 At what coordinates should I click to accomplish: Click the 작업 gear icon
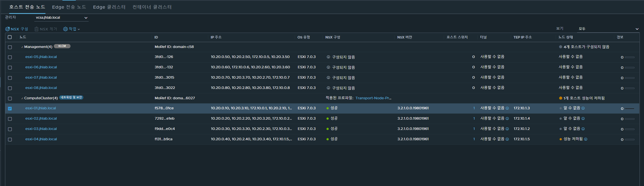pos(66,29)
